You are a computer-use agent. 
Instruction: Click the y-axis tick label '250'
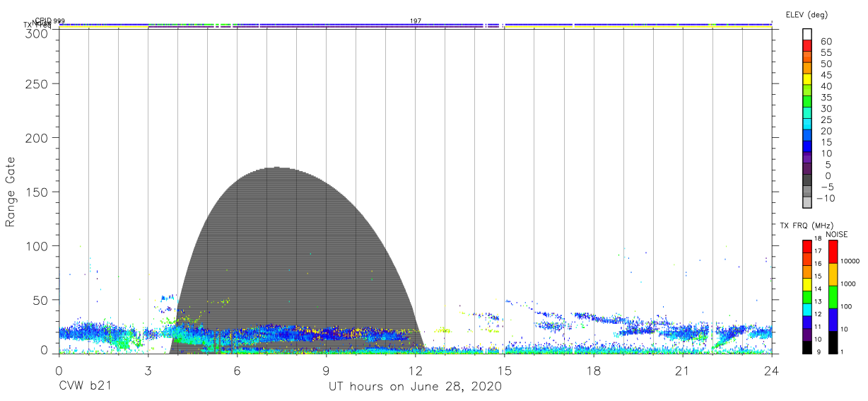click(37, 84)
